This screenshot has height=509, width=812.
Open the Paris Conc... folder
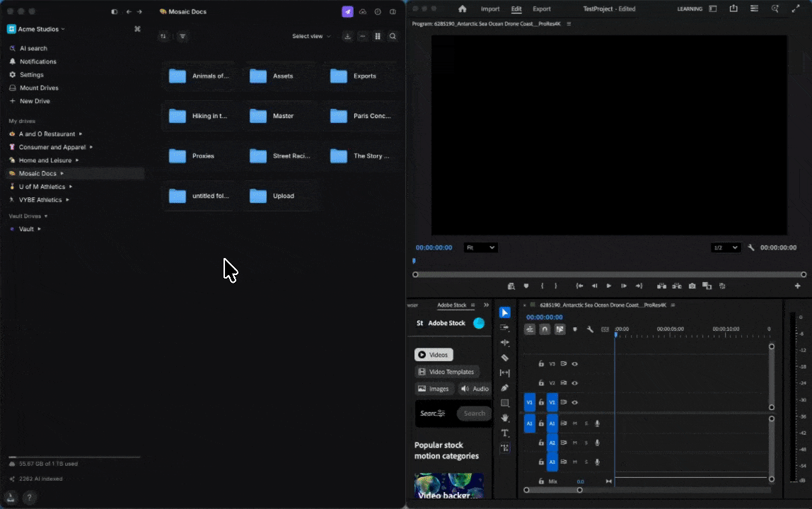[361, 116]
